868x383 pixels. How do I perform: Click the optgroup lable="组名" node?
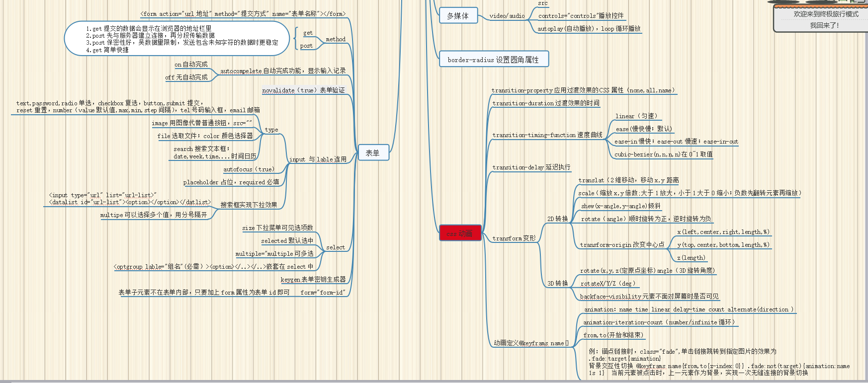[x=214, y=267]
